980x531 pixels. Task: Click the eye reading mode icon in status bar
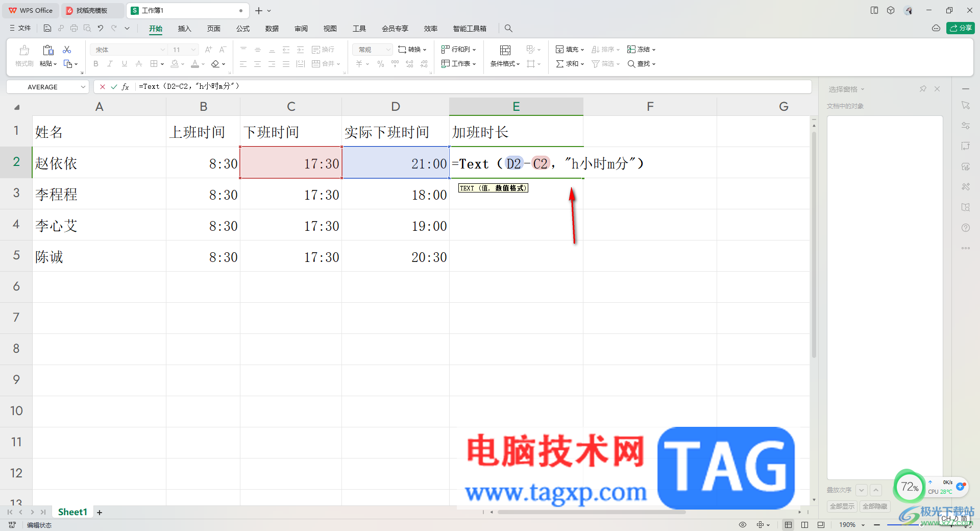743,525
